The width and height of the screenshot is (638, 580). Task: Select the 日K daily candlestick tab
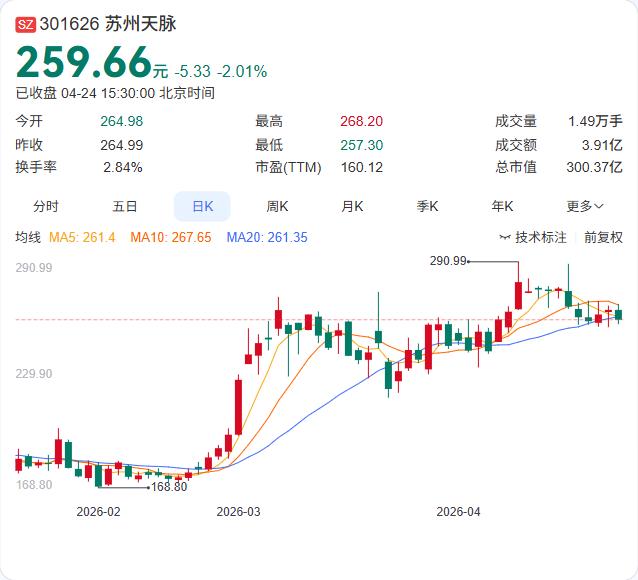pyautogui.click(x=202, y=206)
